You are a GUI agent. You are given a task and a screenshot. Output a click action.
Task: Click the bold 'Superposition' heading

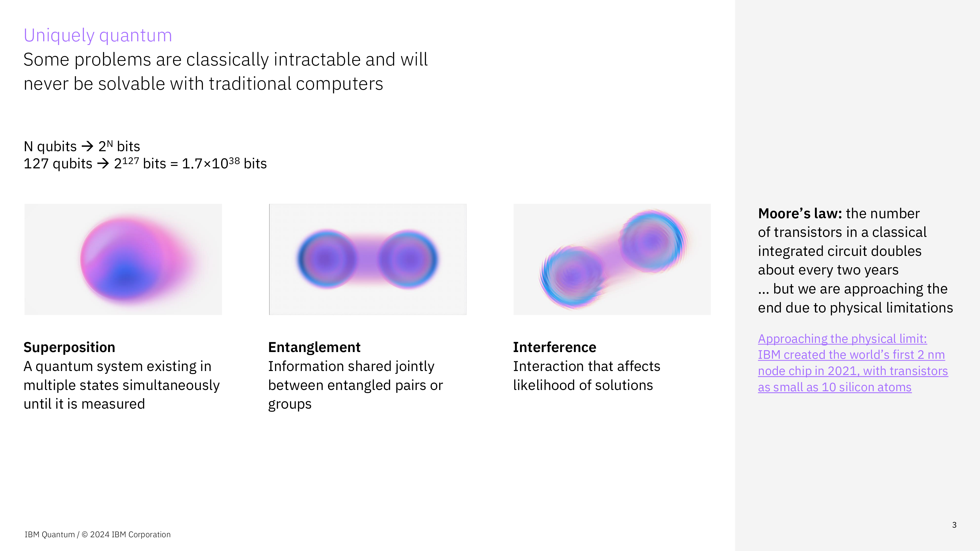pyautogui.click(x=69, y=347)
